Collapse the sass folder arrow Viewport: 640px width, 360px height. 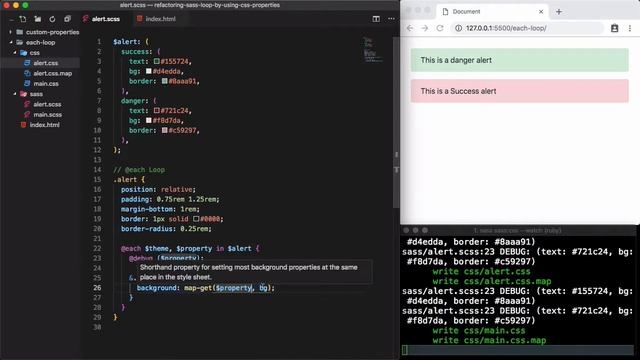[x=15, y=94]
